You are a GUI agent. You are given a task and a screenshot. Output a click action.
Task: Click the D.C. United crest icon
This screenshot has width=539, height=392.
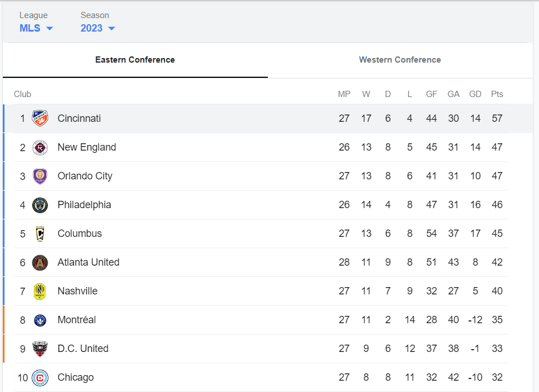pyautogui.click(x=40, y=349)
